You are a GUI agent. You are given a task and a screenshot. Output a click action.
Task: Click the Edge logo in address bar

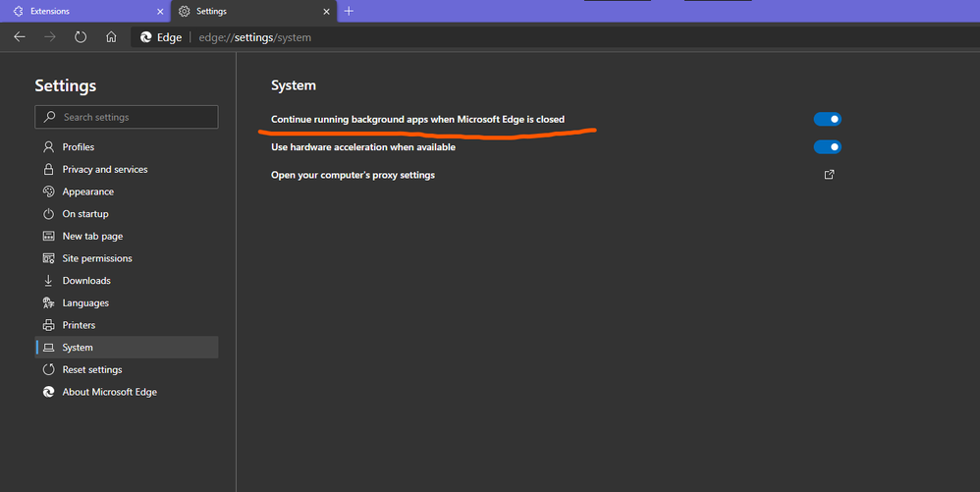145,37
